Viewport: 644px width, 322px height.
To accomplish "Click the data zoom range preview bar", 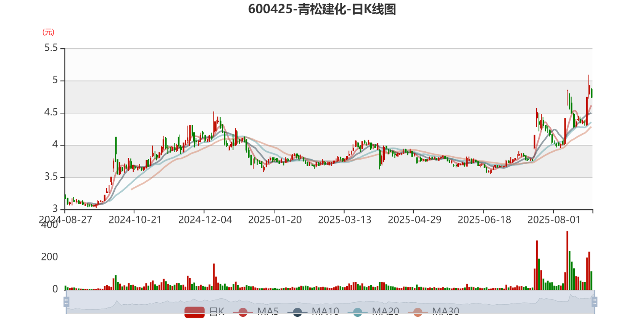I will 330,301.
